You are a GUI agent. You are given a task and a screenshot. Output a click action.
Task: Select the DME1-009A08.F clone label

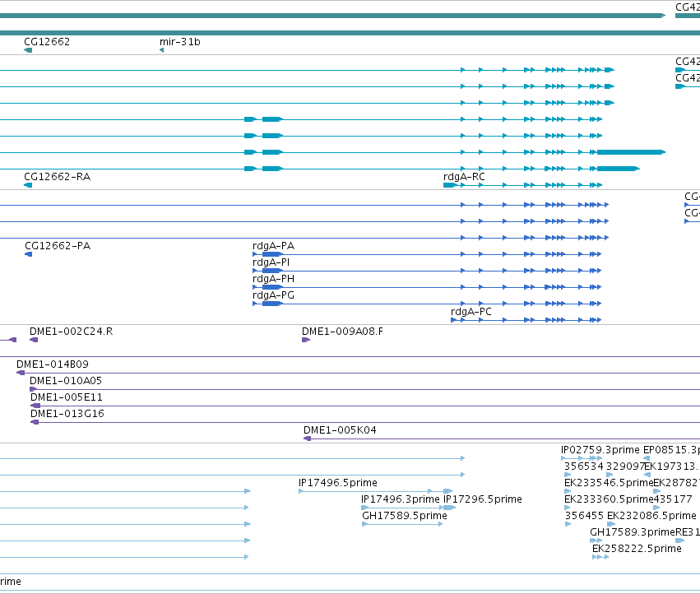tap(342, 332)
